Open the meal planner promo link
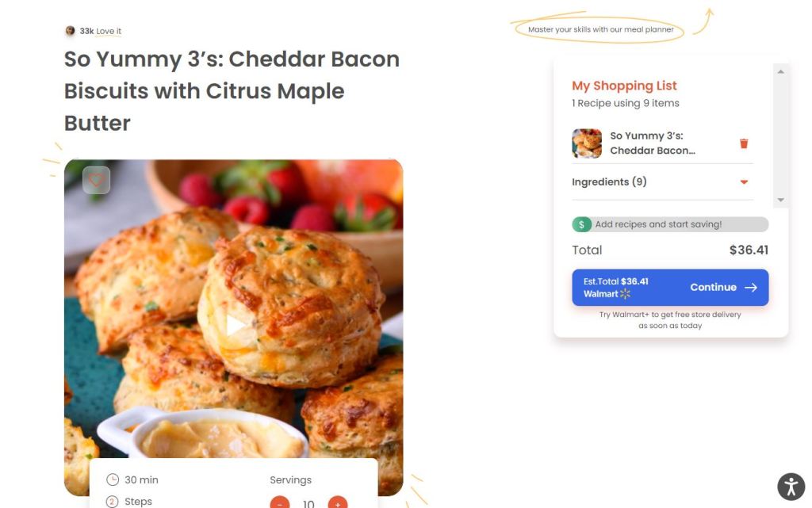This screenshot has height=508, width=812. 600,30
